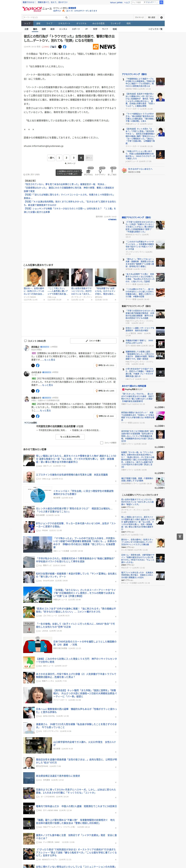Click the scroll-to-top arrow button

(x=180, y=536)
